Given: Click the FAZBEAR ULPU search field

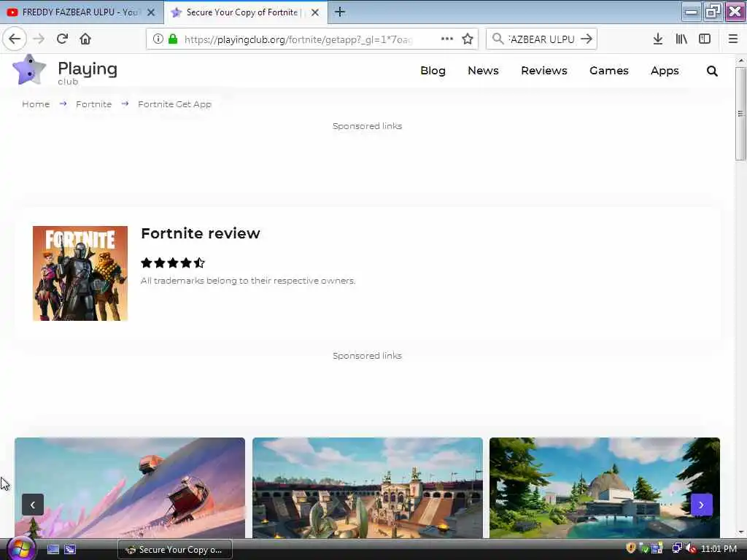Looking at the screenshot, I should 541,39.
